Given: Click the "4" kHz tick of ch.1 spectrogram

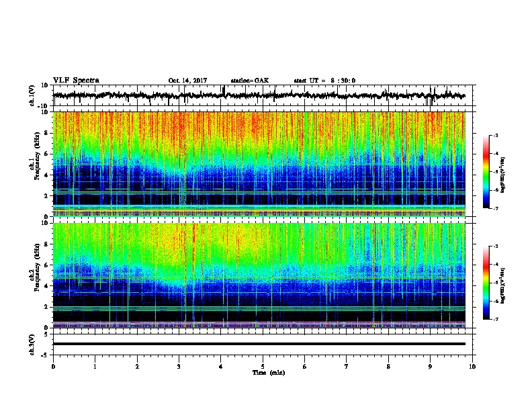Looking at the screenshot, I should 46,175.
